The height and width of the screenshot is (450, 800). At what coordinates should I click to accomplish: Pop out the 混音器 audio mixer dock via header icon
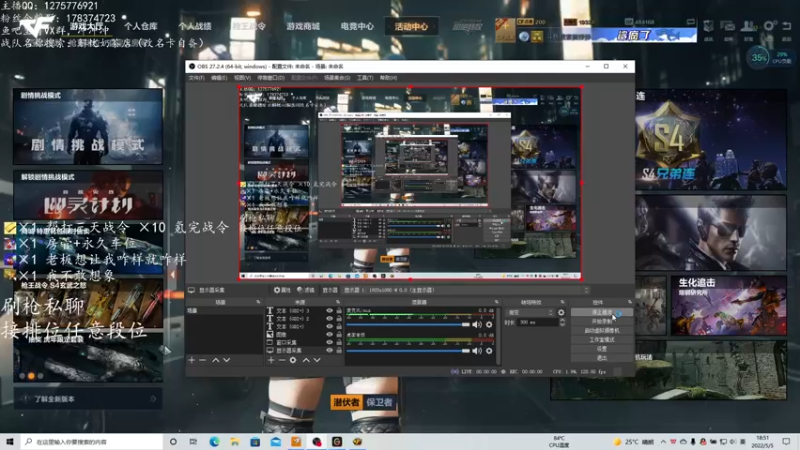(496, 302)
